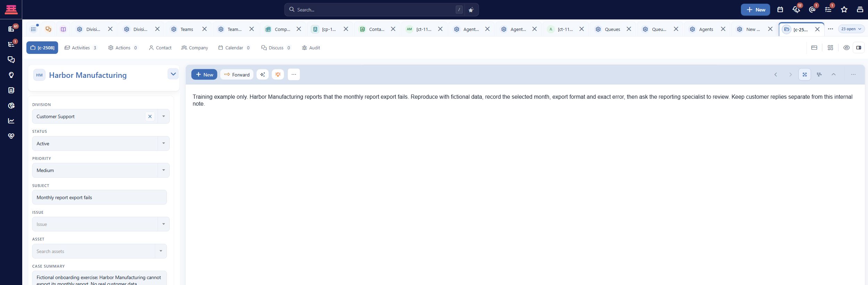The height and width of the screenshot is (285, 868).
Task: Open the 23 open tabs dropdown
Action: pyautogui.click(x=851, y=29)
